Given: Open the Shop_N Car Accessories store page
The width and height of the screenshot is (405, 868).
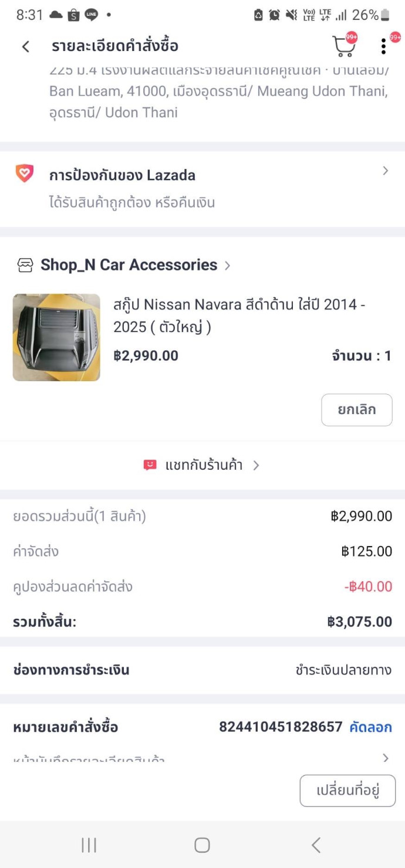Looking at the screenshot, I should pyautogui.click(x=129, y=265).
